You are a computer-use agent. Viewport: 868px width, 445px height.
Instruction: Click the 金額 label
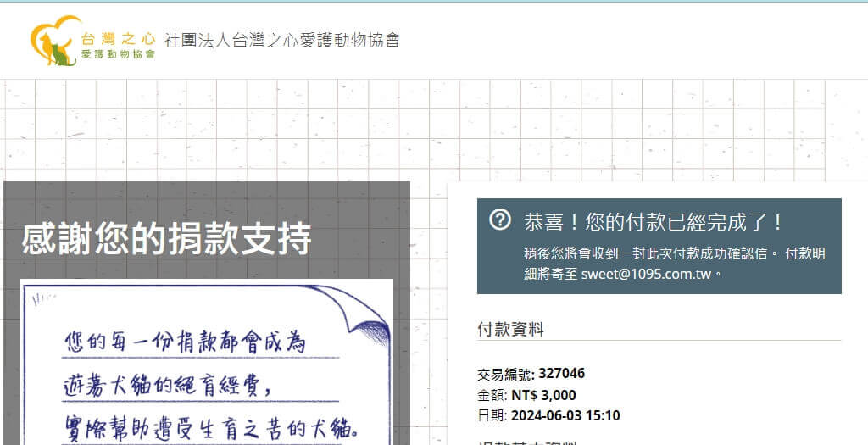point(492,395)
